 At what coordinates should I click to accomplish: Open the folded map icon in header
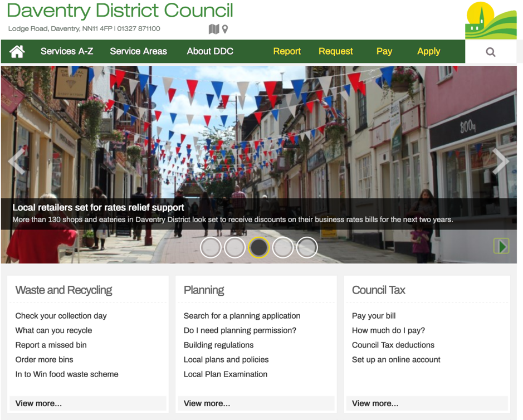(214, 29)
